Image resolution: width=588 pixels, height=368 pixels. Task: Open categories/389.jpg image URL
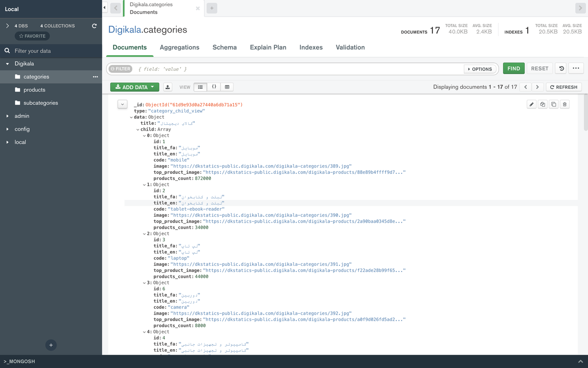coord(261,166)
